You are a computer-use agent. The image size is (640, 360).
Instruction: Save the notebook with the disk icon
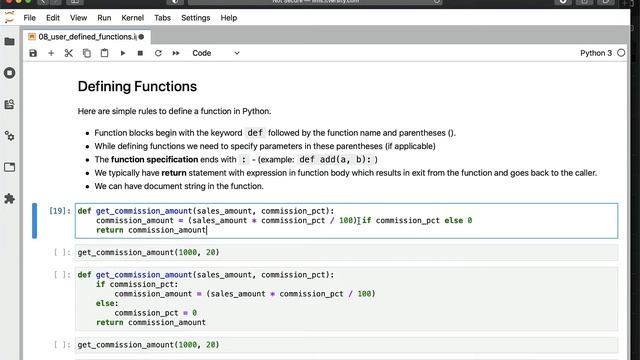tap(33, 53)
